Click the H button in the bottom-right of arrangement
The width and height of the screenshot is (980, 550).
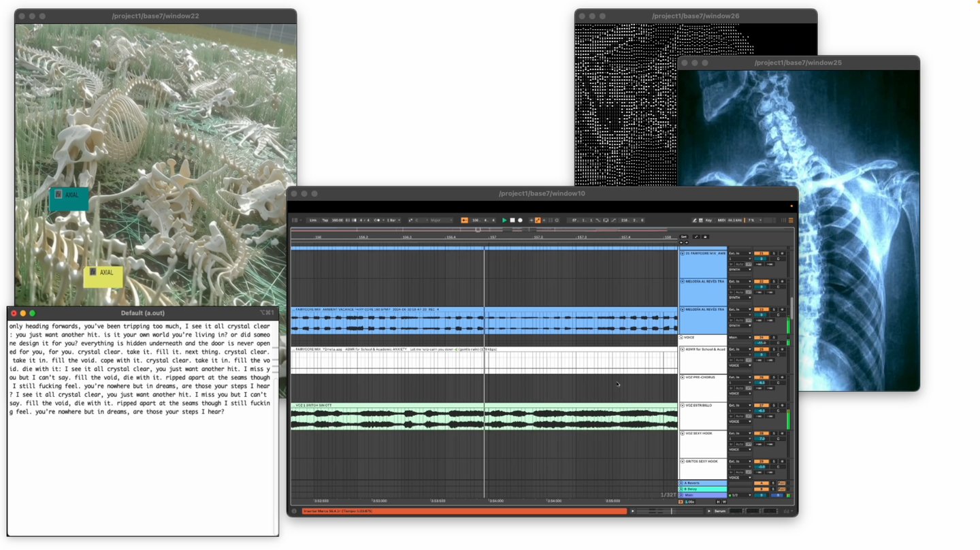pyautogui.click(x=718, y=502)
